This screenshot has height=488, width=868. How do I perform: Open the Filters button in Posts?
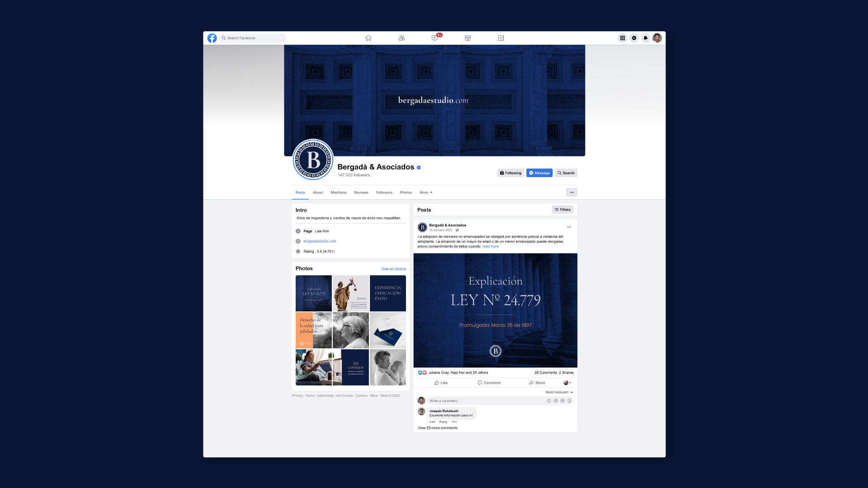(x=562, y=210)
